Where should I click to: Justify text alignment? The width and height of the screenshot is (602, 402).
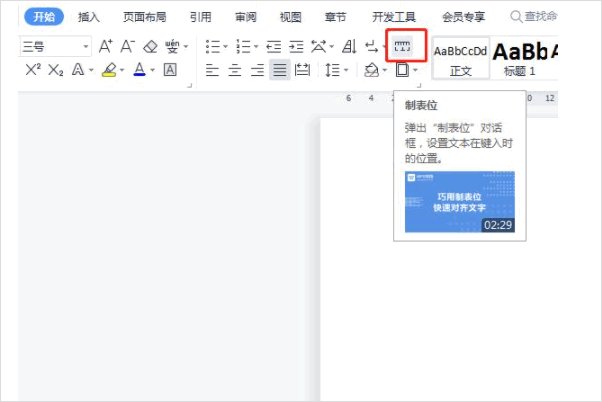pyautogui.click(x=280, y=70)
